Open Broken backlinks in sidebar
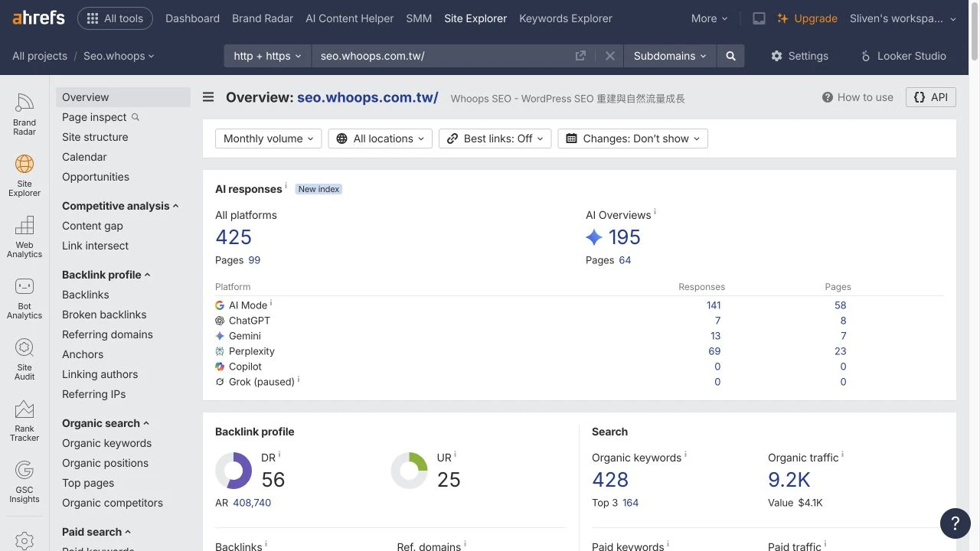Screen dimensions: 980x551 tap(104, 315)
